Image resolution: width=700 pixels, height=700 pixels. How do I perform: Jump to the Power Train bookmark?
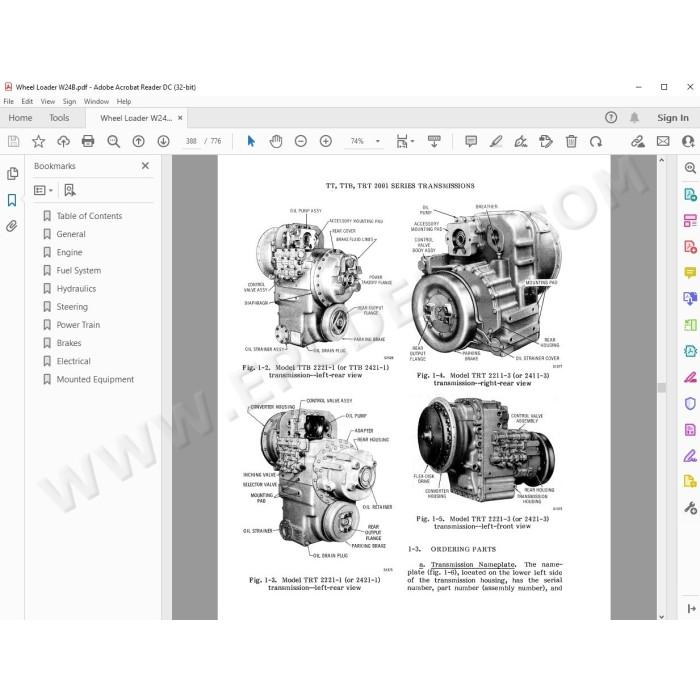(78, 325)
